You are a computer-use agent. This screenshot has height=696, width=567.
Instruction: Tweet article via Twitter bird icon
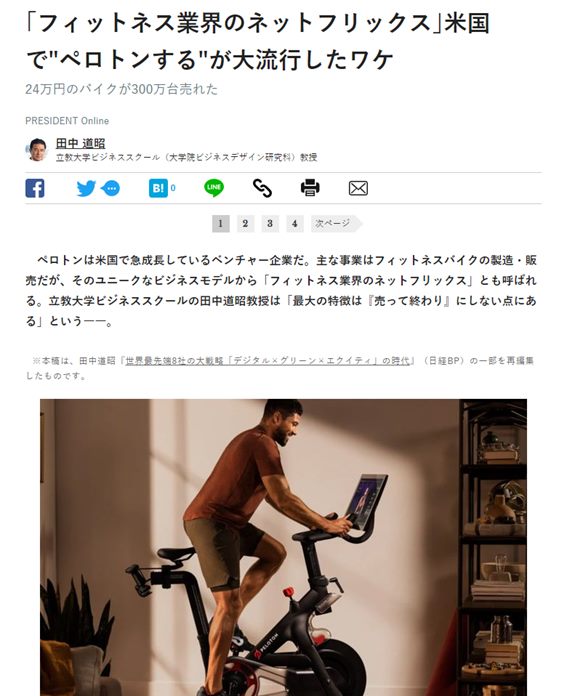(86, 188)
